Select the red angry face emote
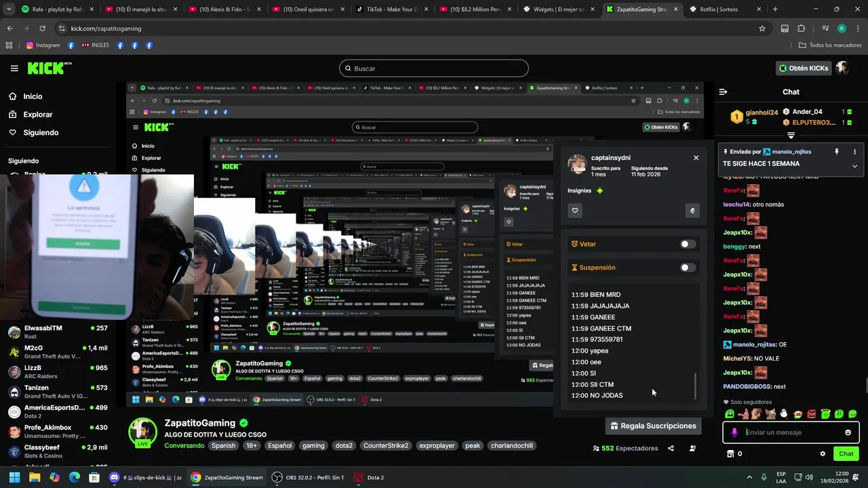This screenshot has width=868, height=488. 812,413
